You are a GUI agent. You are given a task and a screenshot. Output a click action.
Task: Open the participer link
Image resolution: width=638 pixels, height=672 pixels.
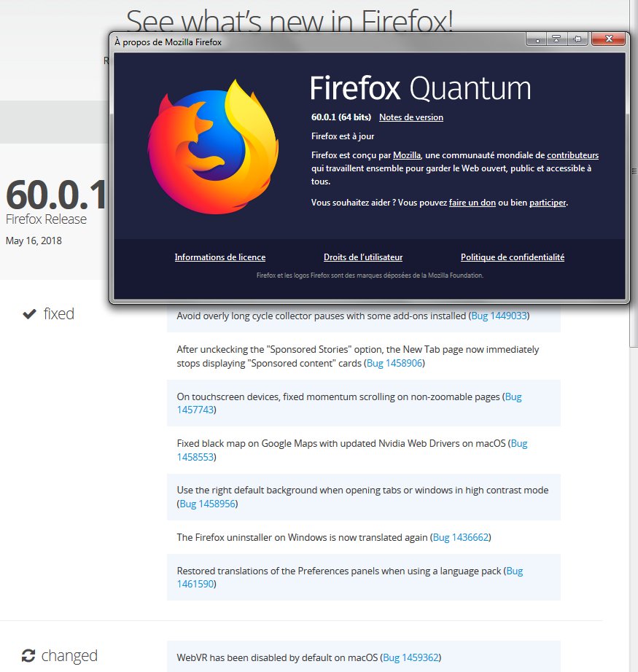click(548, 203)
